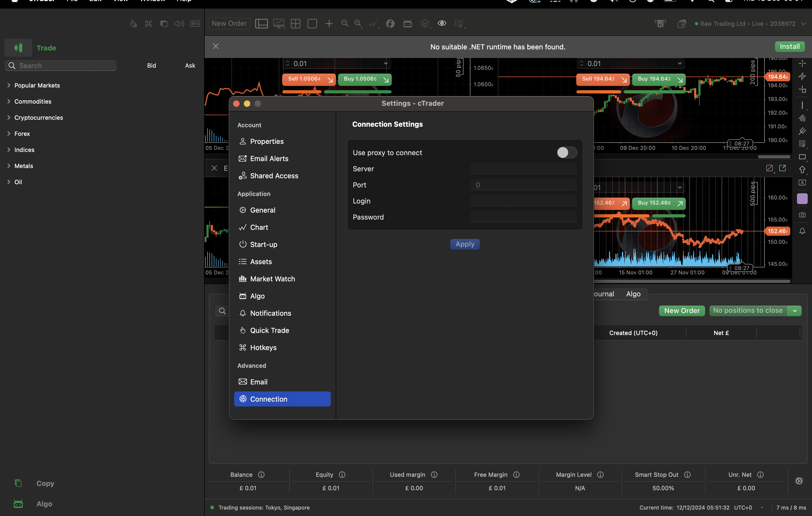Open the Market Watch settings section
Viewport: 812px width, 516px height.
[282, 279]
